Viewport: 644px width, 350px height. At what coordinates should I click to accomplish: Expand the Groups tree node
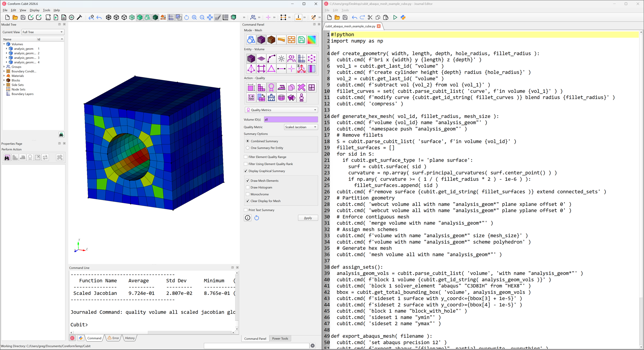[4, 67]
